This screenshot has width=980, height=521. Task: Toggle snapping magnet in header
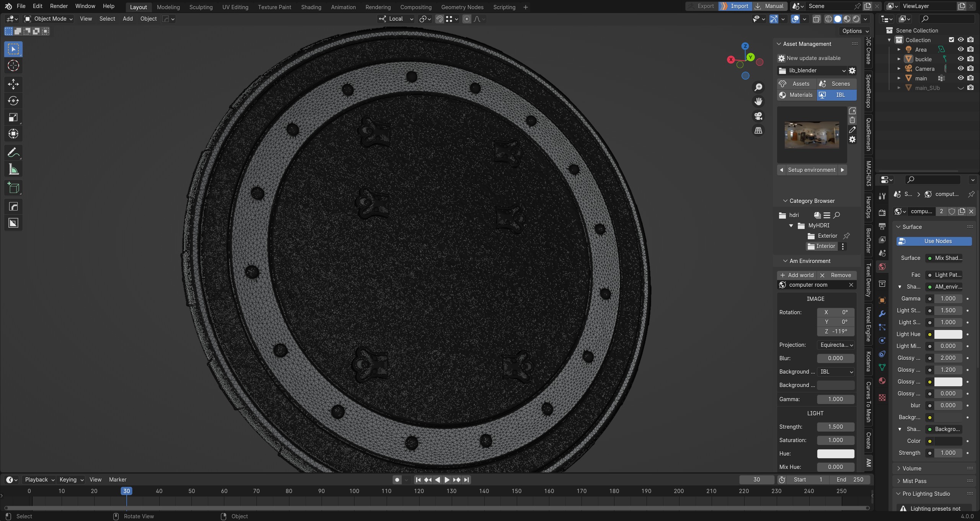439,19
